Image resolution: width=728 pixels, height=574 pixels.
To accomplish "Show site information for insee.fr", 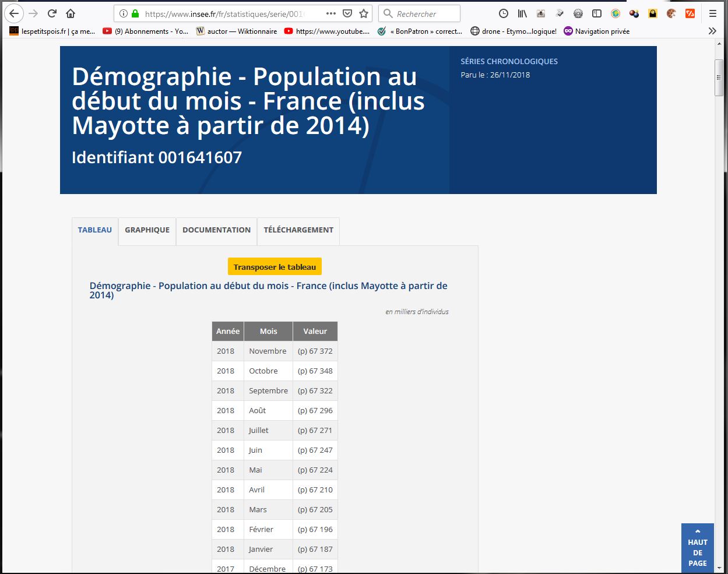I will coord(124,13).
